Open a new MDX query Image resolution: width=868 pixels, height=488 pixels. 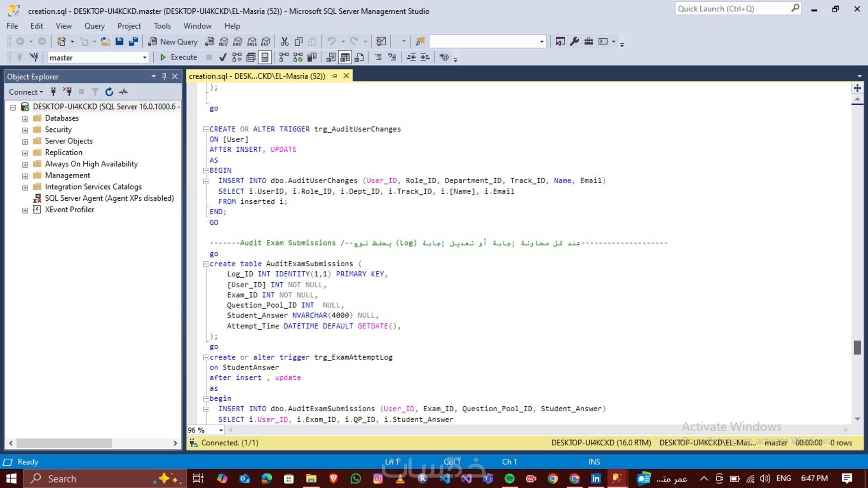224,42
